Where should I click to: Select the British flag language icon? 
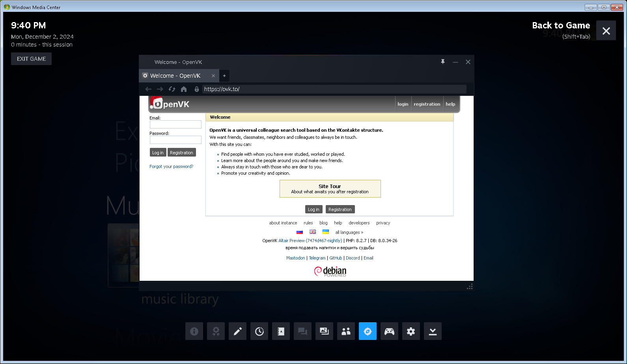pyautogui.click(x=313, y=232)
